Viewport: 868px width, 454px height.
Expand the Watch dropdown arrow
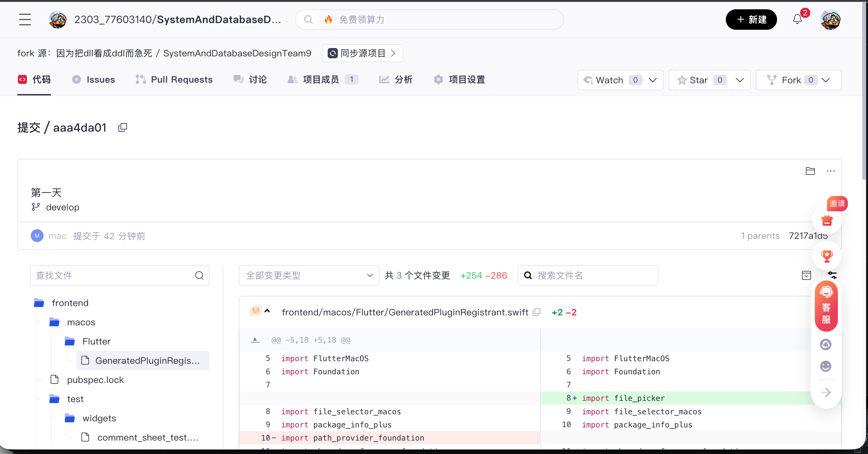click(653, 80)
